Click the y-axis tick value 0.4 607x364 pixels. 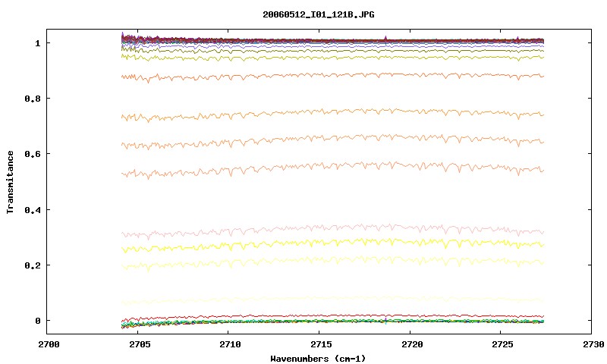[x=33, y=209]
